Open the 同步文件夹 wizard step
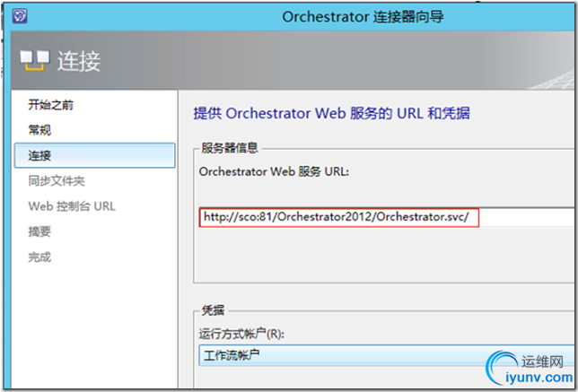Image resolution: width=578 pixels, height=392 pixels. tap(57, 181)
